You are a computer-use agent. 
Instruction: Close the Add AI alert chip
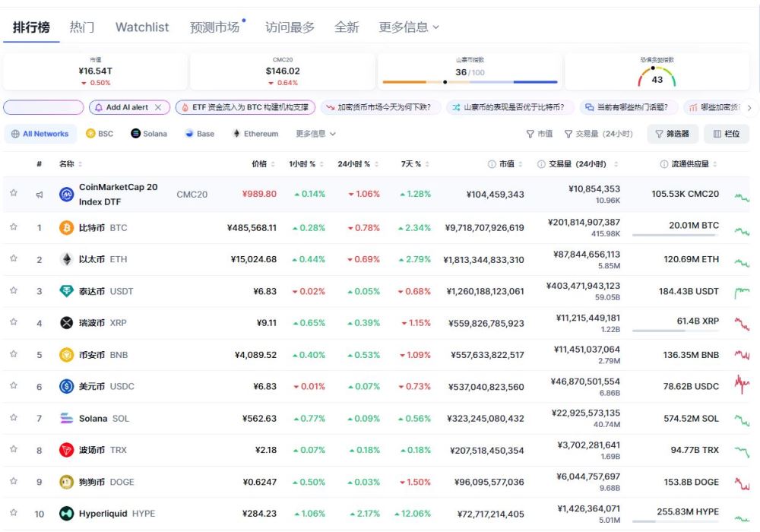158,108
